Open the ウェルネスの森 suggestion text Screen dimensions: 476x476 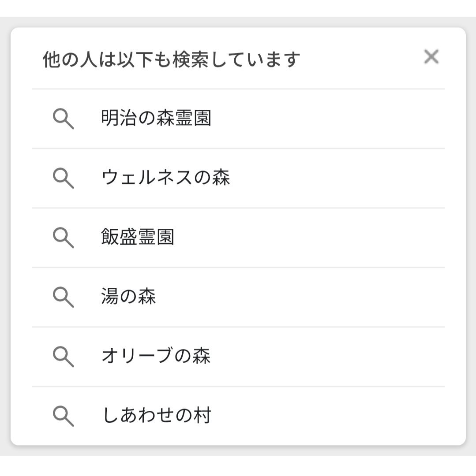pos(165,177)
